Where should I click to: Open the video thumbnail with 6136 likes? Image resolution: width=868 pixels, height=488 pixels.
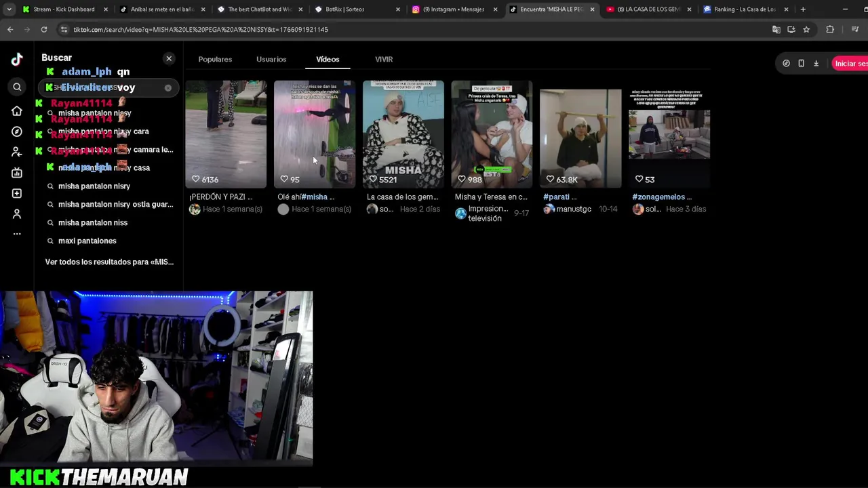point(226,134)
